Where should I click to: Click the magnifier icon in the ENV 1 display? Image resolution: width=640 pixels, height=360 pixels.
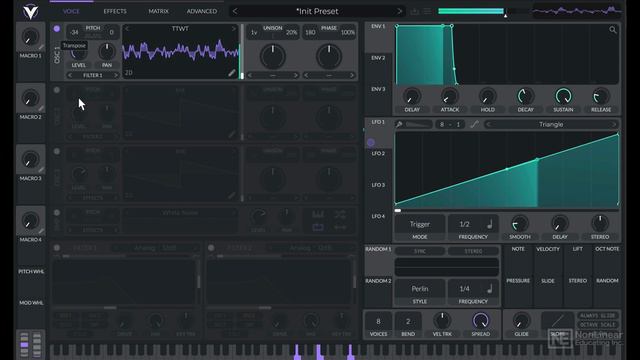point(613,30)
